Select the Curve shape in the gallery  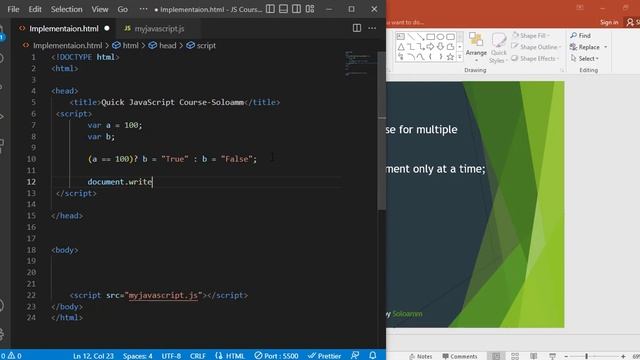click(420, 57)
